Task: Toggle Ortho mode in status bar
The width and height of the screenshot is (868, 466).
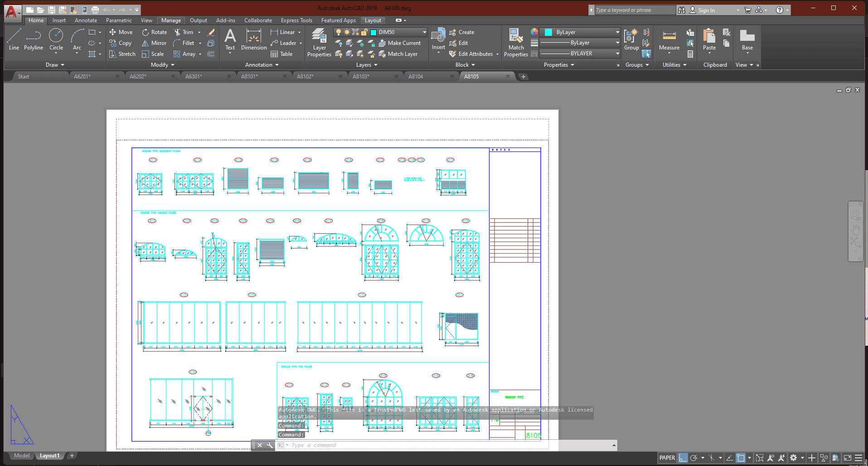Action: [683, 458]
